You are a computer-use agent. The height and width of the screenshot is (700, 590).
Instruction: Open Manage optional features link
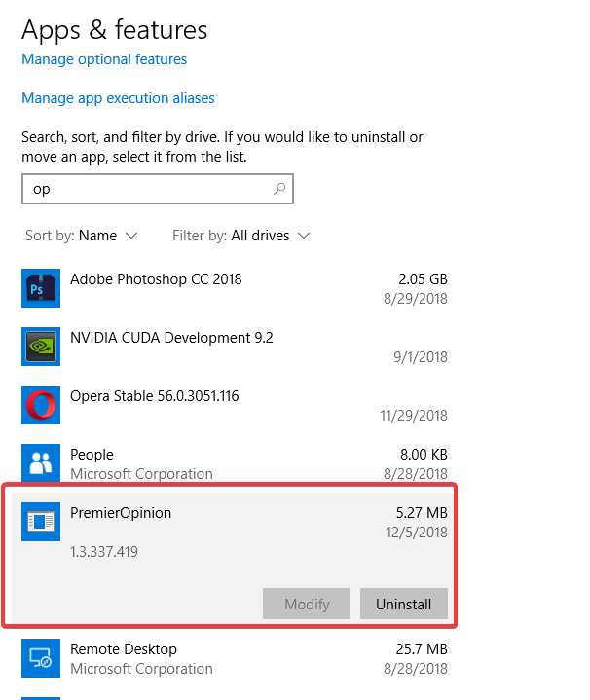click(x=104, y=59)
